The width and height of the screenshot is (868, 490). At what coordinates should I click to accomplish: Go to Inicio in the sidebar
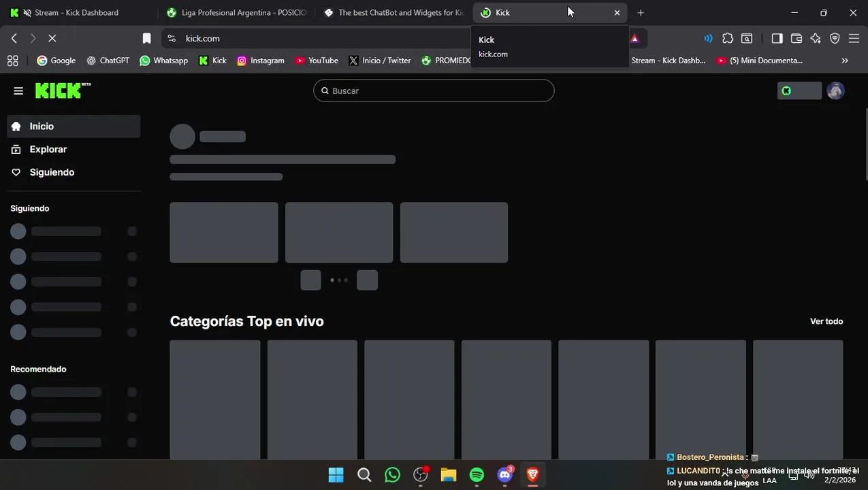pos(74,126)
